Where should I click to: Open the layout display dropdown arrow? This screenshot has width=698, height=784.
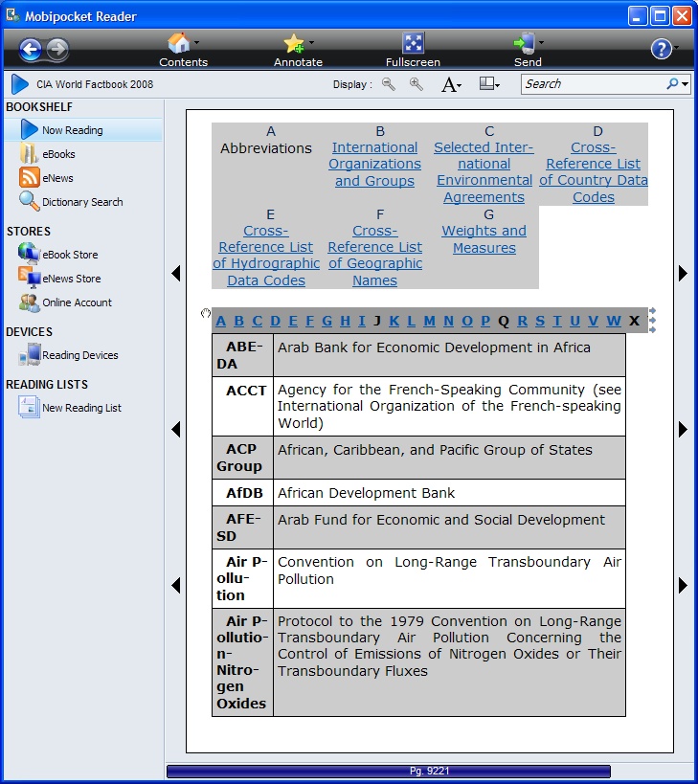point(498,85)
